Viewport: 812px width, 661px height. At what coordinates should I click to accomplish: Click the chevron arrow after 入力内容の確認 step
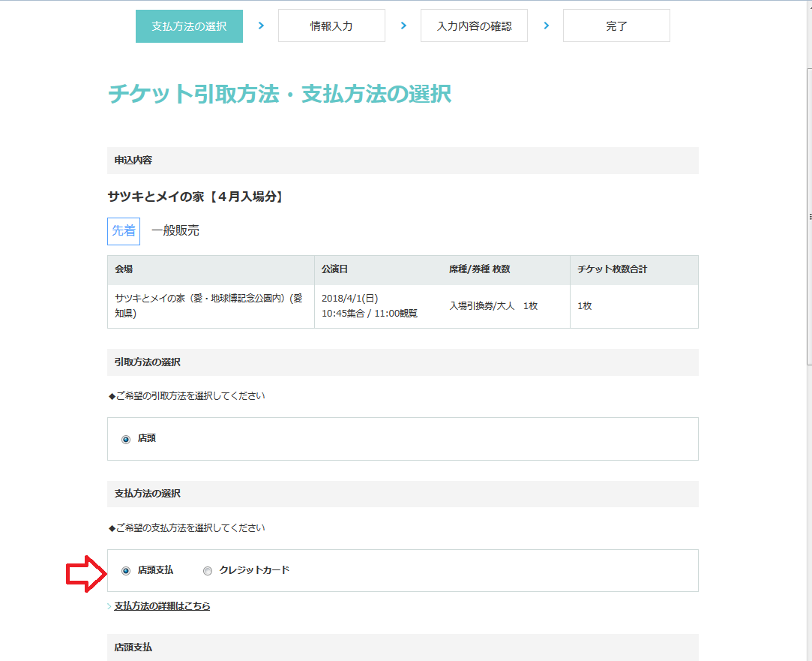(x=546, y=26)
